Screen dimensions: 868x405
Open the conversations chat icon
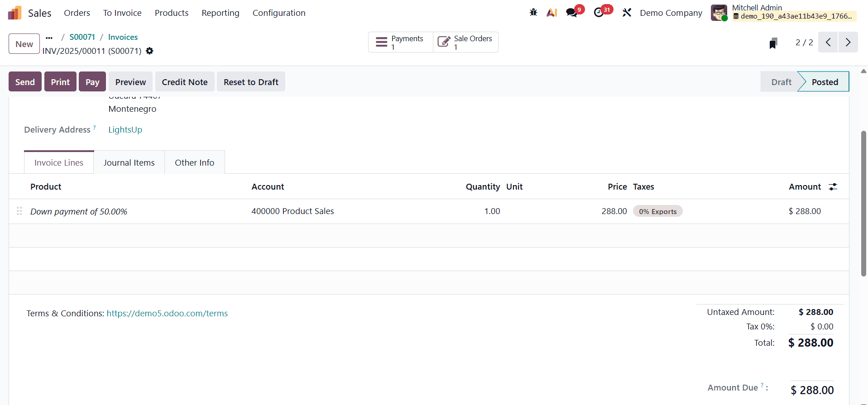(x=572, y=13)
